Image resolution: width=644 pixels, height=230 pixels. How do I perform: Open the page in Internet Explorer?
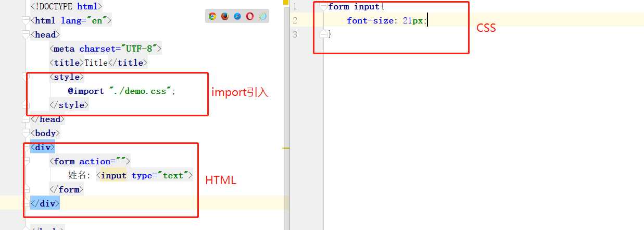[263, 16]
